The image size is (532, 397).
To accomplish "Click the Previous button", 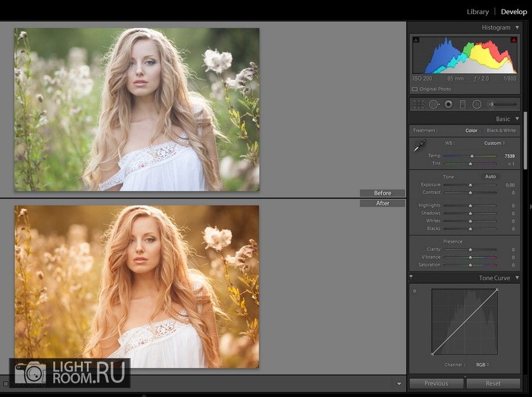I will pos(436,383).
